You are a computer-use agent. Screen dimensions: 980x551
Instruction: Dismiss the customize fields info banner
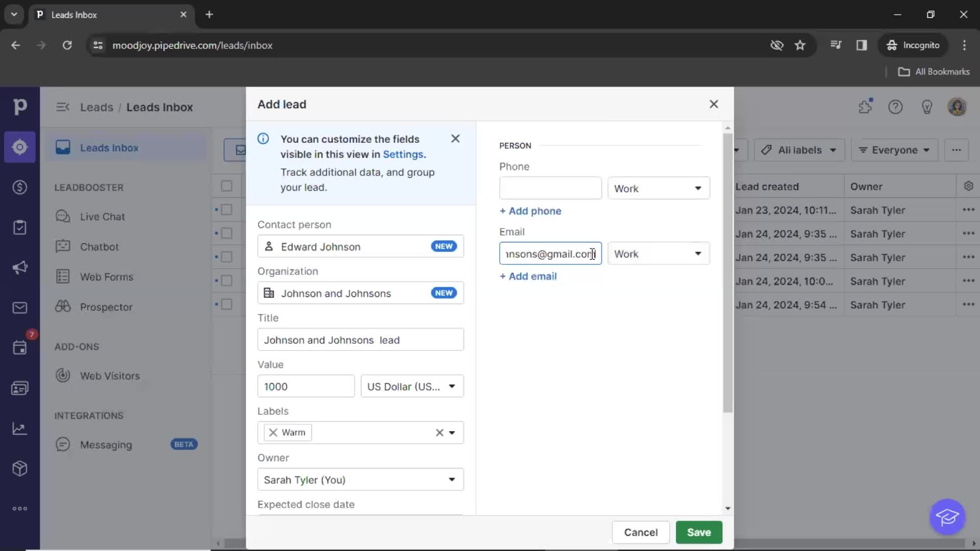pyautogui.click(x=456, y=139)
